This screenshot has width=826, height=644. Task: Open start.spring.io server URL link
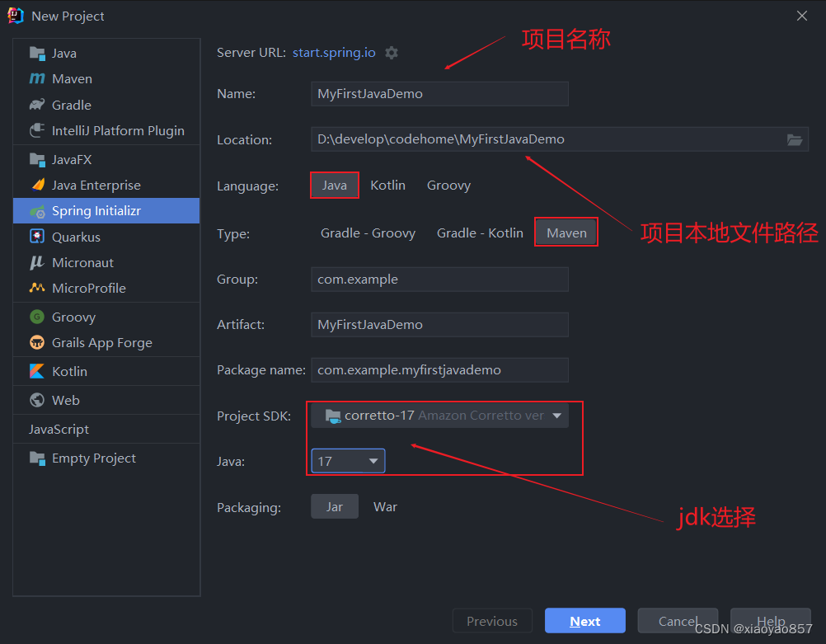pos(334,53)
